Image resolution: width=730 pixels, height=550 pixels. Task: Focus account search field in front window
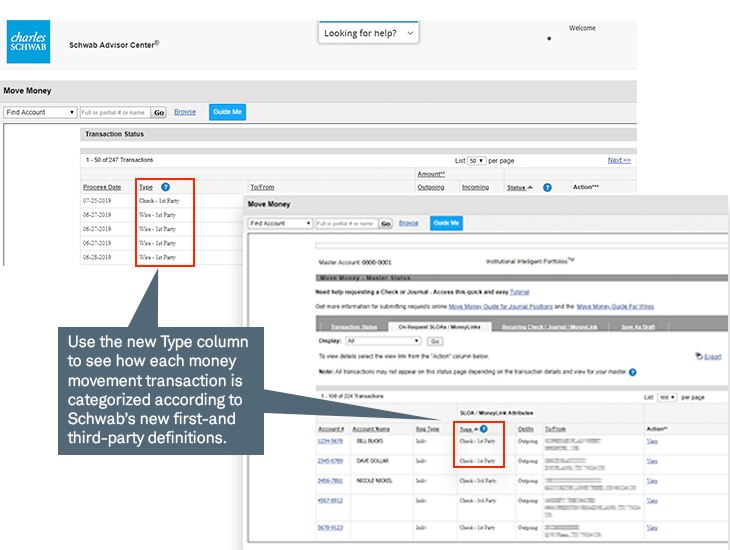pyautogui.click(x=346, y=224)
